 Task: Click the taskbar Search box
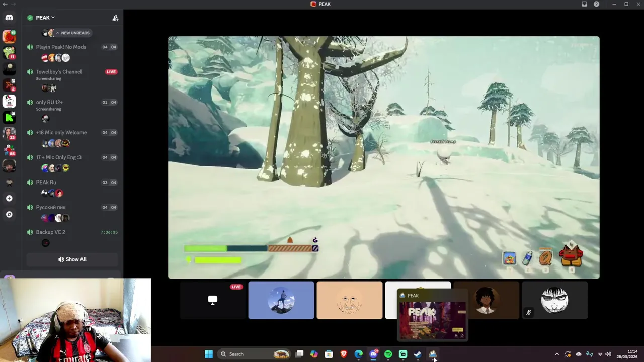[255, 354]
